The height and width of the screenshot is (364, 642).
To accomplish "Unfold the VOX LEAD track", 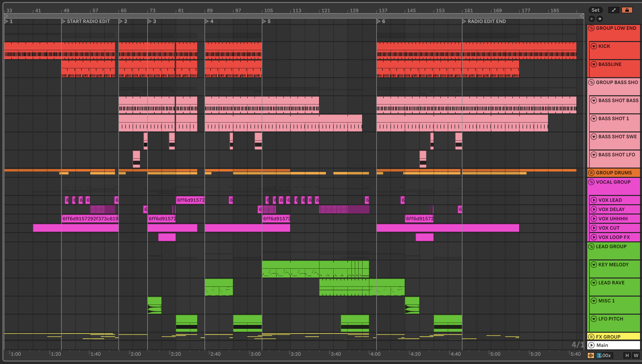I will pyautogui.click(x=594, y=200).
